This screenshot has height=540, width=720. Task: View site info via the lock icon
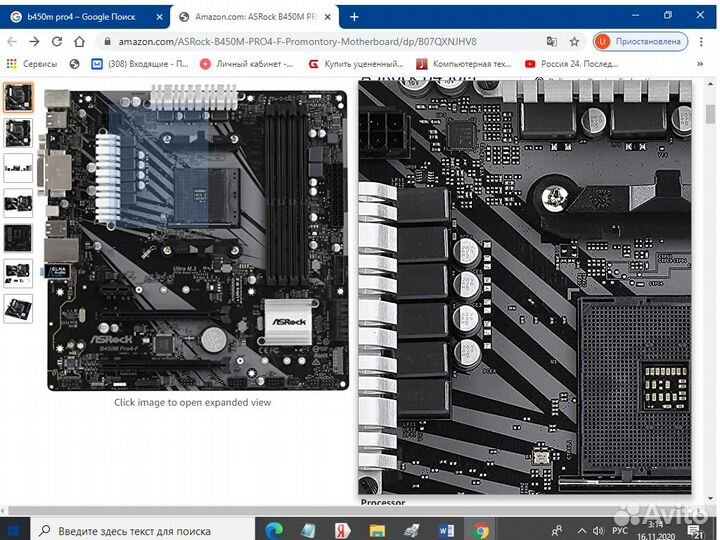tap(107, 42)
